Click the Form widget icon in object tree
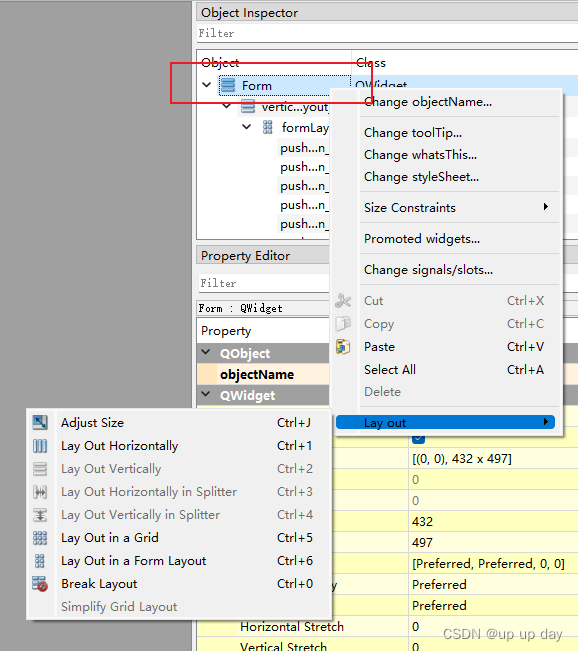This screenshot has height=651, width=578. [228, 85]
